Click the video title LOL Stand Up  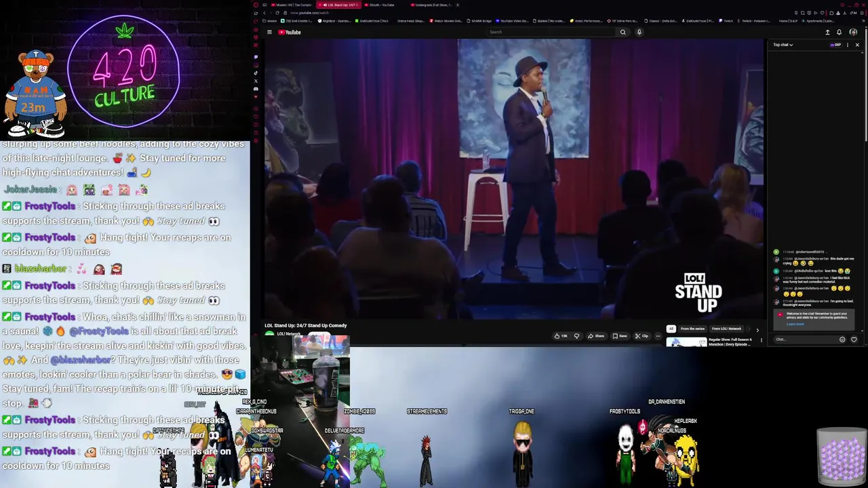coord(305,325)
